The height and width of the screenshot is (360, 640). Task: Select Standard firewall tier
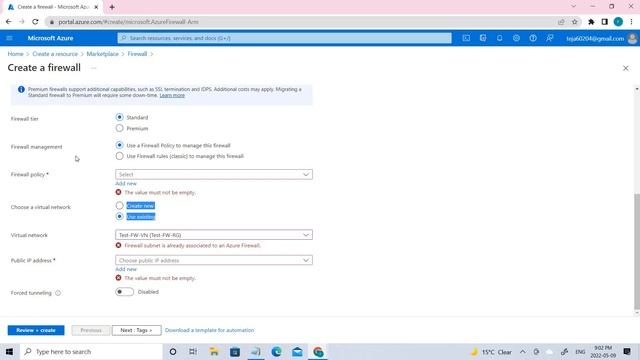point(119,117)
